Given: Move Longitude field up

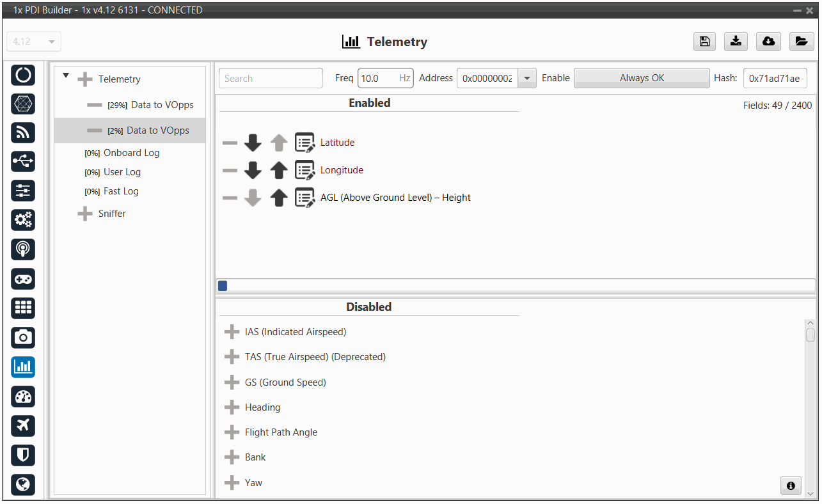Looking at the screenshot, I should (x=278, y=170).
